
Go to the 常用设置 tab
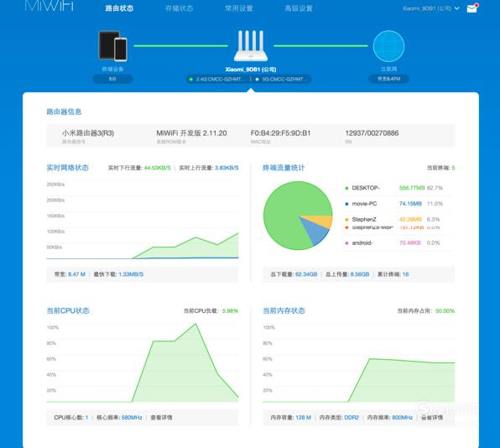point(239,8)
